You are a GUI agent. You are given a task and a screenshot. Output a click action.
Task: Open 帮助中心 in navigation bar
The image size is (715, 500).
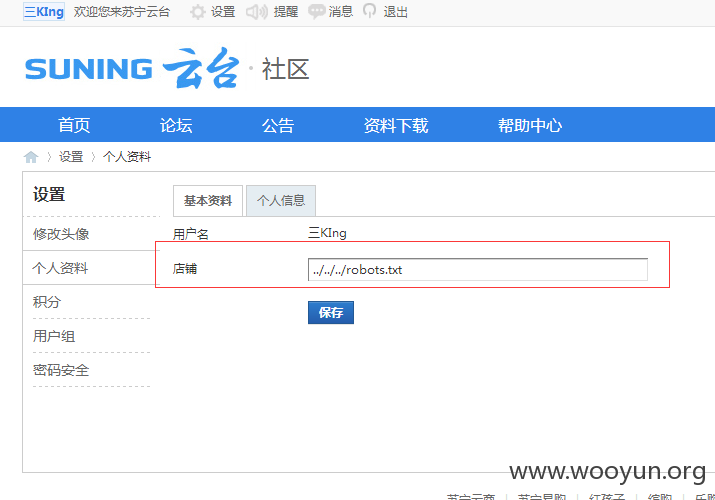(x=530, y=125)
